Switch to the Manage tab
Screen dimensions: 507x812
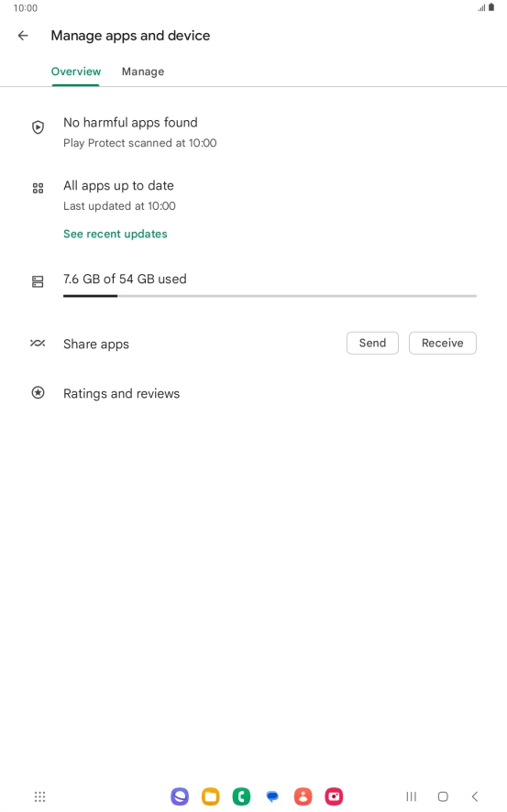(x=143, y=72)
